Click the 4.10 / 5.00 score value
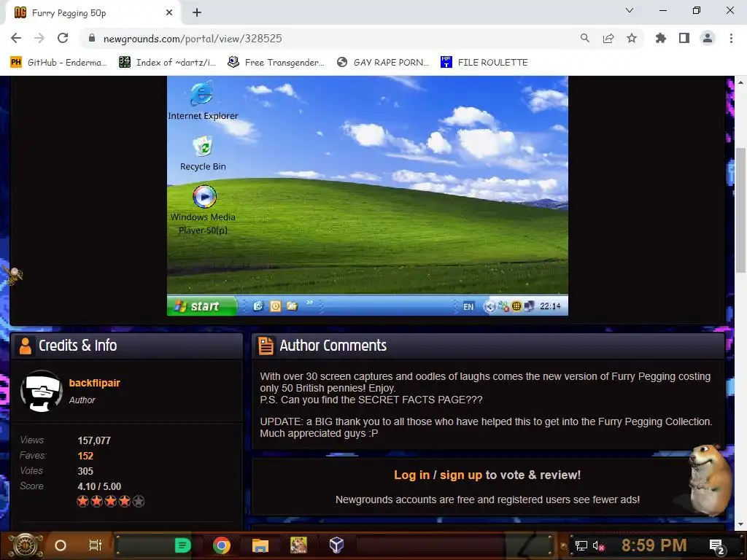The height and width of the screenshot is (560, 747). [99, 486]
